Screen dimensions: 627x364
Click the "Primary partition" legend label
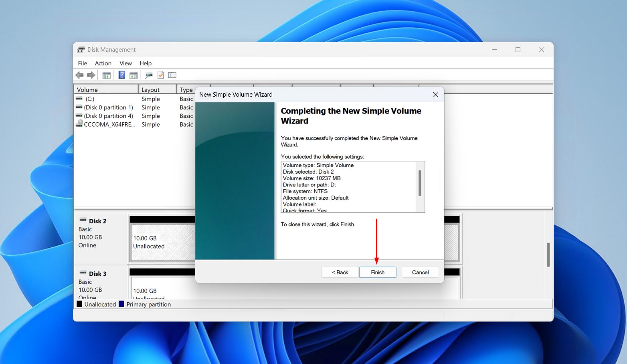[149, 304]
